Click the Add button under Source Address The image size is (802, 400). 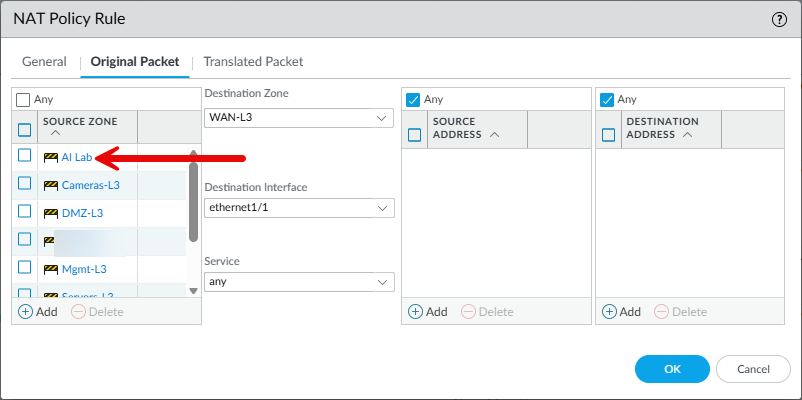tap(428, 312)
